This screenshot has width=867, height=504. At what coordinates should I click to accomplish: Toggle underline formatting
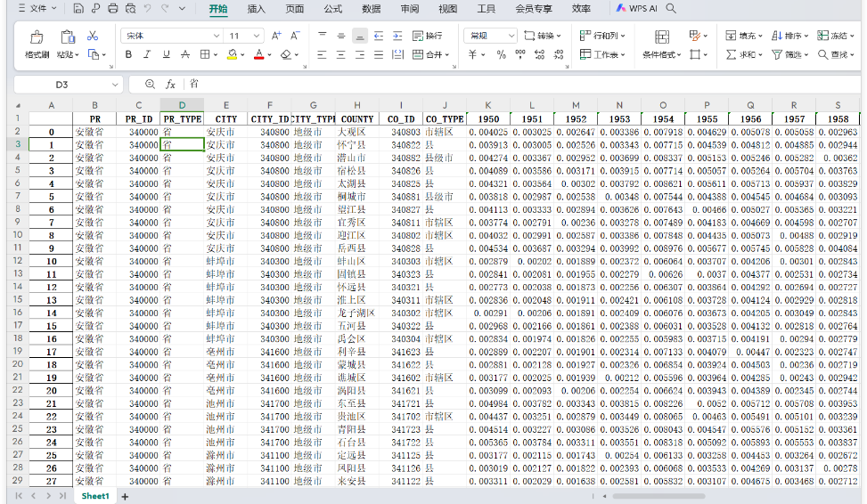pos(166,55)
